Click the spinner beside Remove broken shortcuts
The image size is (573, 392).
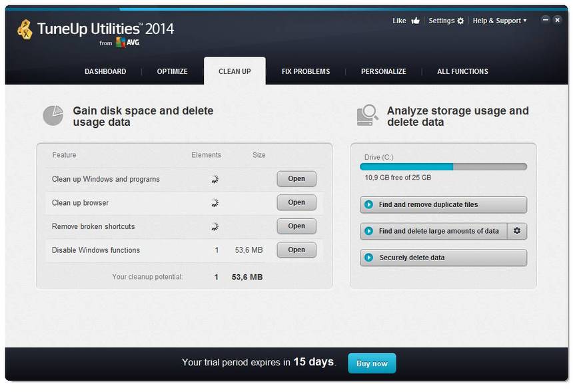(x=215, y=226)
